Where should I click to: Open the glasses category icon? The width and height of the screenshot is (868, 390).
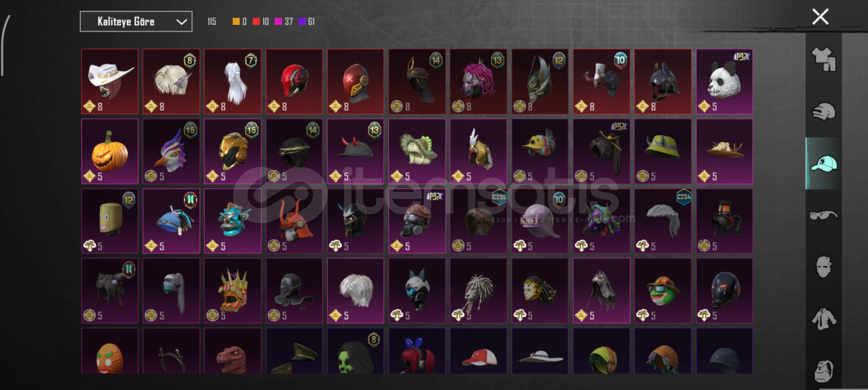(x=824, y=216)
